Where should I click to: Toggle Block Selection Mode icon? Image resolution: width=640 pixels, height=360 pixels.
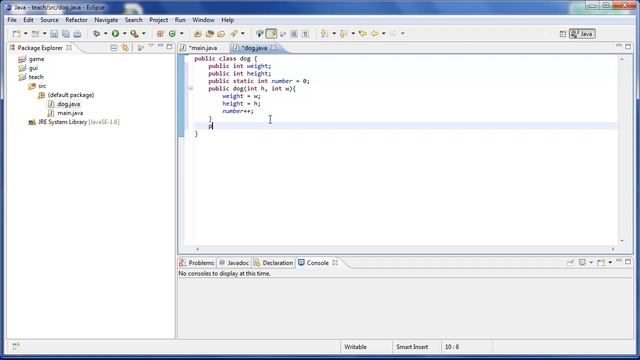tap(294, 34)
